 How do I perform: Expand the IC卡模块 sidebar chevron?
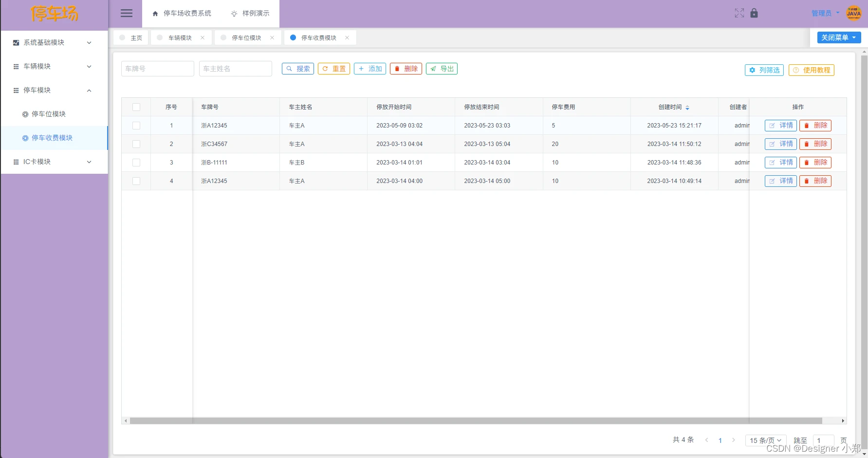pos(89,162)
